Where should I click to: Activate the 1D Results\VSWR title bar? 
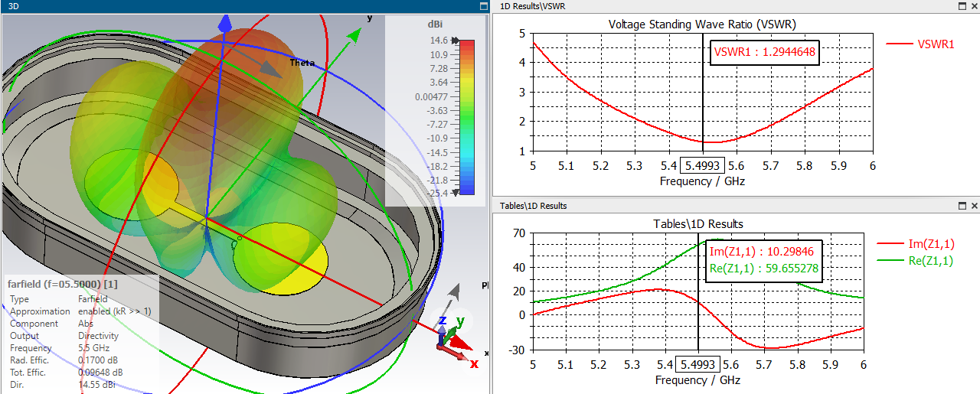click(x=689, y=6)
